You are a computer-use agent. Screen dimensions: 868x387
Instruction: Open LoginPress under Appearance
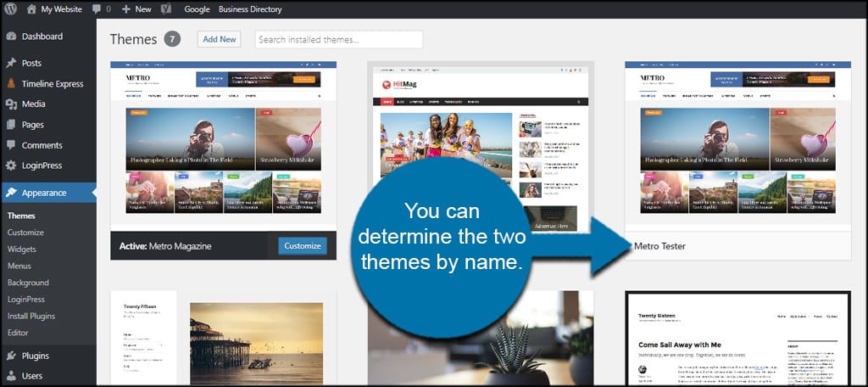(x=26, y=300)
